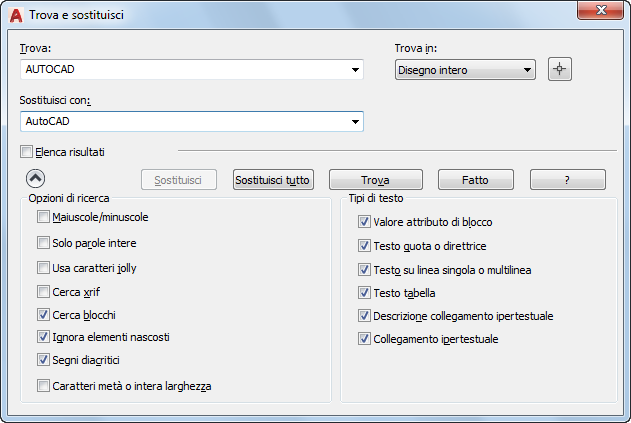Viewport: 631px width, 423px height.
Task: Uncheck Valore attributo di blocco
Action: click(x=364, y=222)
